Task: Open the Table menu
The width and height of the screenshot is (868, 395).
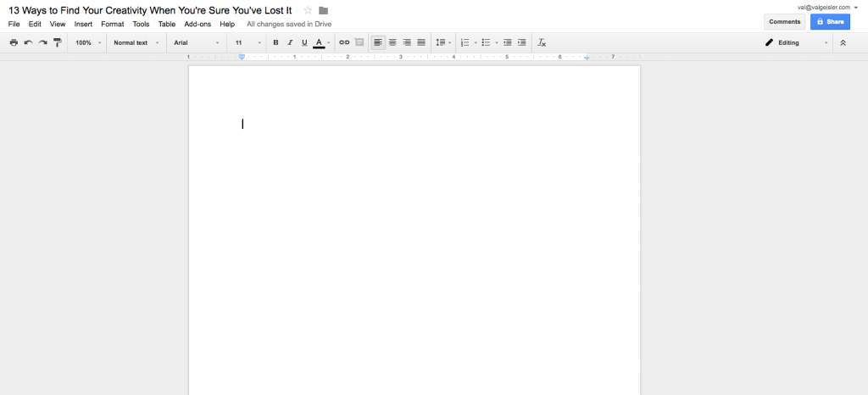Action: click(167, 25)
